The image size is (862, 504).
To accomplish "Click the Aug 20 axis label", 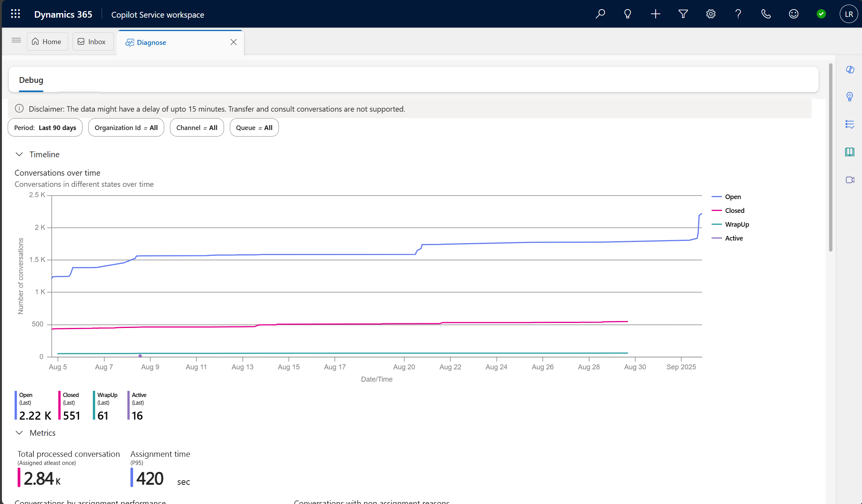I will [404, 367].
